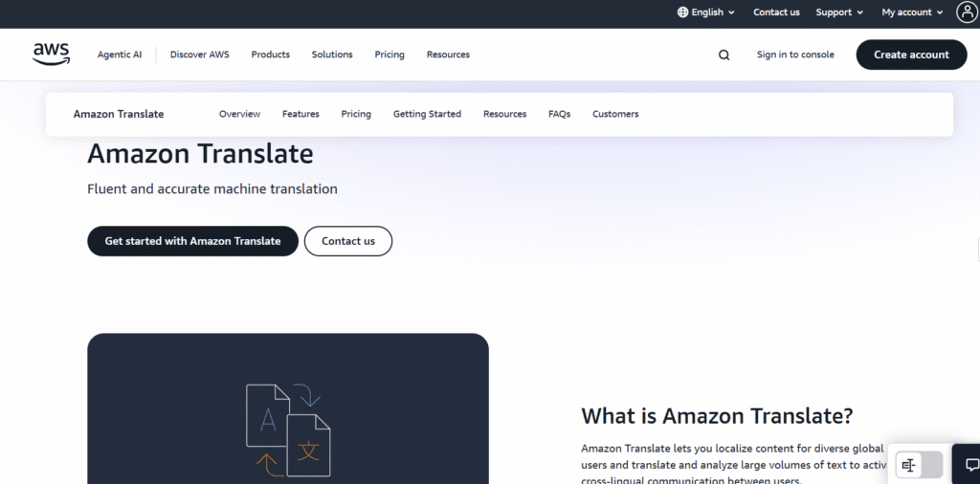This screenshot has width=980, height=484.
Task: Open the Products menu
Action: pos(270,55)
